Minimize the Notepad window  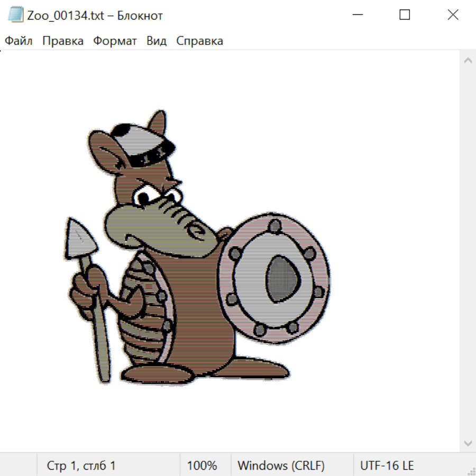(357, 15)
